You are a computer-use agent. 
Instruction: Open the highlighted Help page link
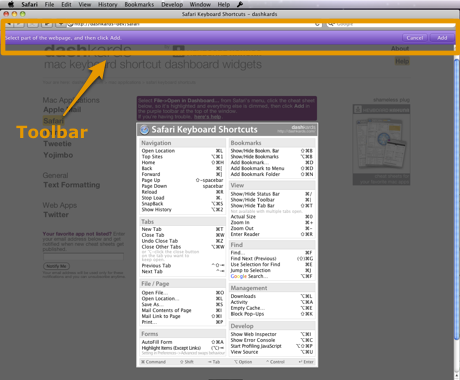(x=402, y=61)
